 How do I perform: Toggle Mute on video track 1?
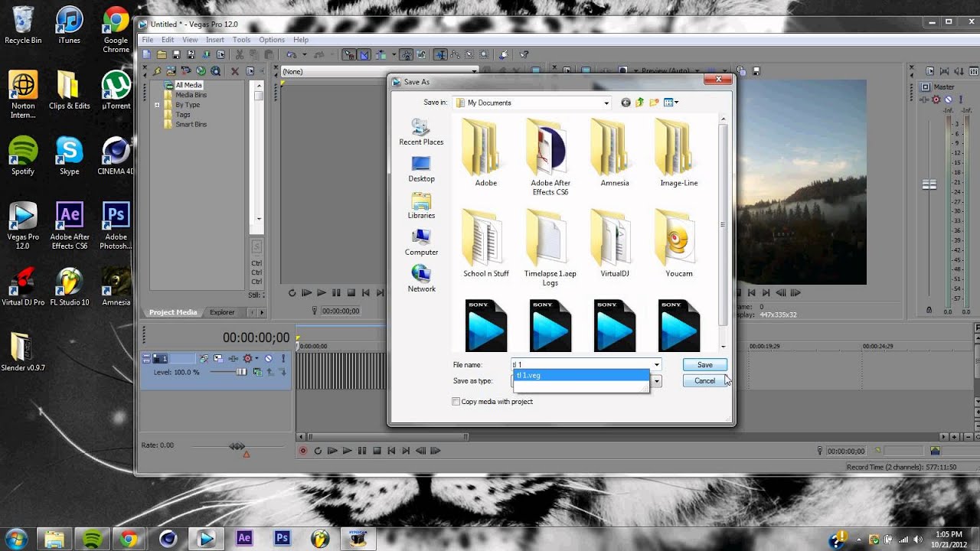[x=268, y=358]
